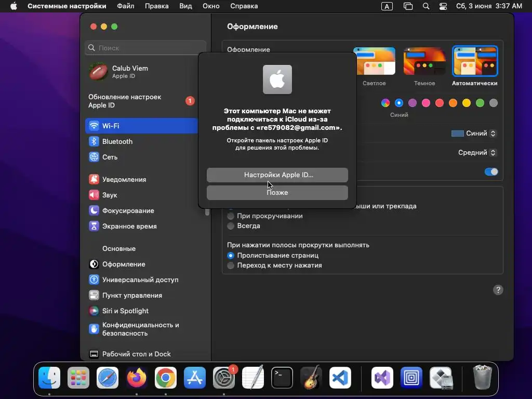Select Переход к месту нажатия option
The image size is (532, 399).
(x=231, y=265)
